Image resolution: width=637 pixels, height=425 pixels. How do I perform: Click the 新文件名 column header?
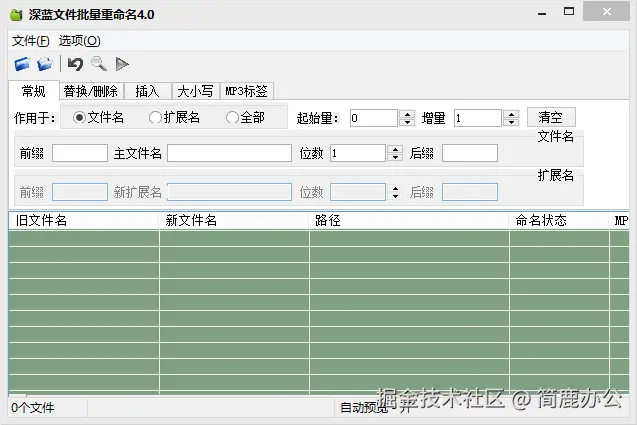click(234, 221)
